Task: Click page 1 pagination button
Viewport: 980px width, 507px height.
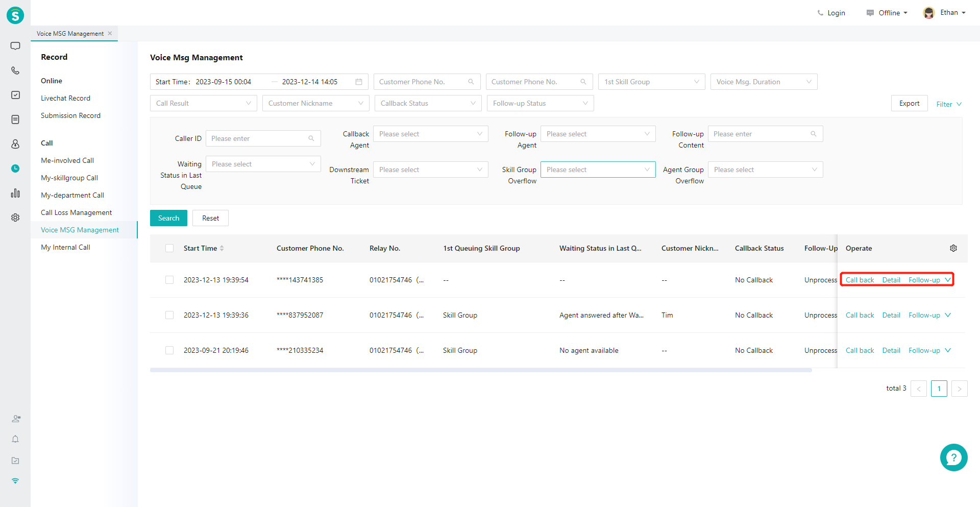Action: 939,389
